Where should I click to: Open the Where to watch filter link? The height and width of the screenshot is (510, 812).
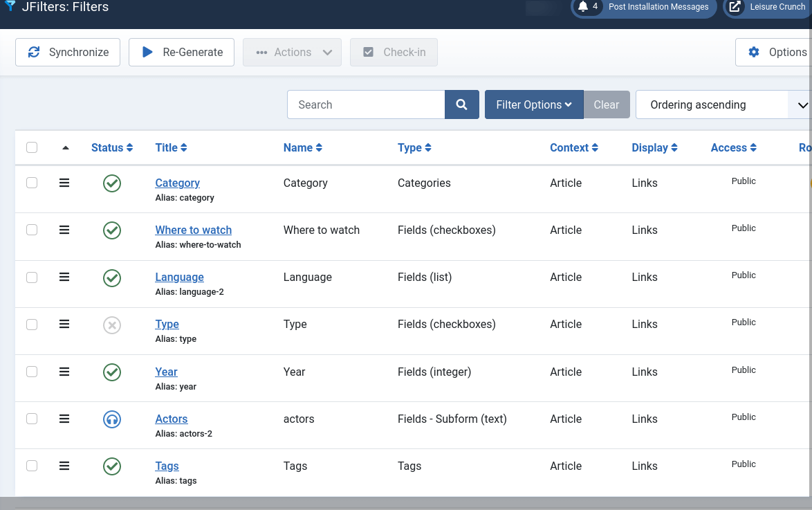193,230
